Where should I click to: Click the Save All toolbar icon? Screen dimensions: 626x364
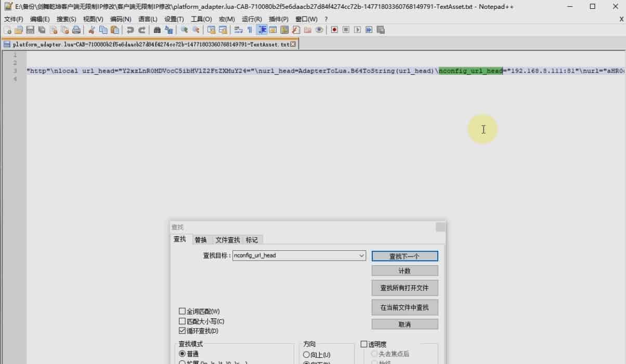coord(42,30)
